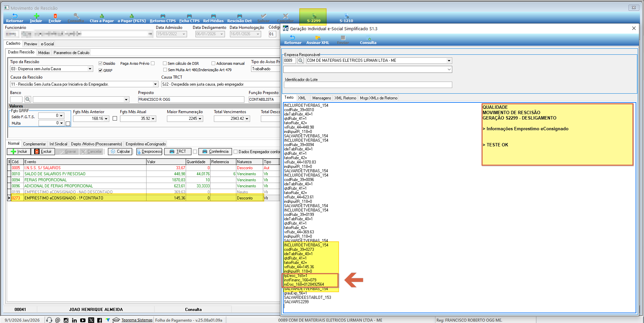This screenshot has width=644, height=323.
Task: Switch to the XML Retorno tab
Action: (x=345, y=98)
